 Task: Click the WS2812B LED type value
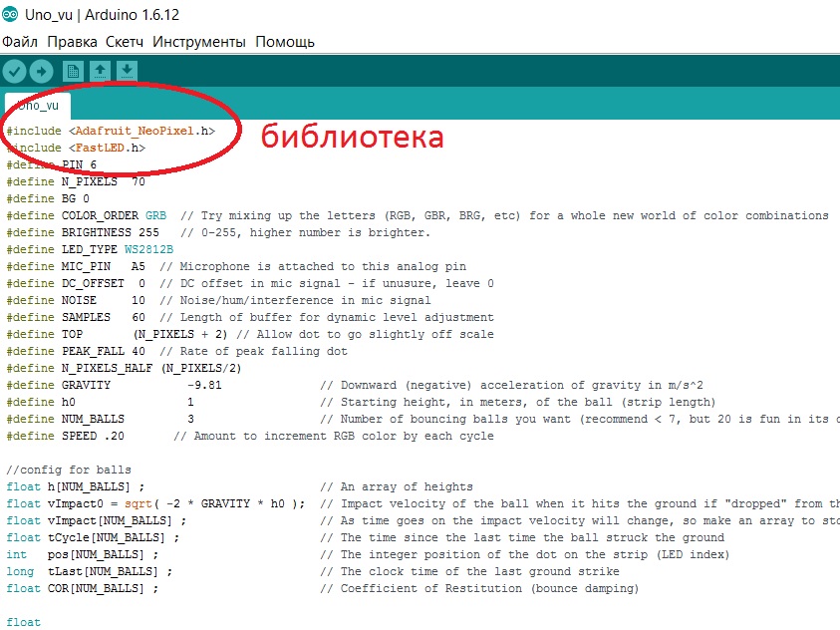click(x=149, y=249)
